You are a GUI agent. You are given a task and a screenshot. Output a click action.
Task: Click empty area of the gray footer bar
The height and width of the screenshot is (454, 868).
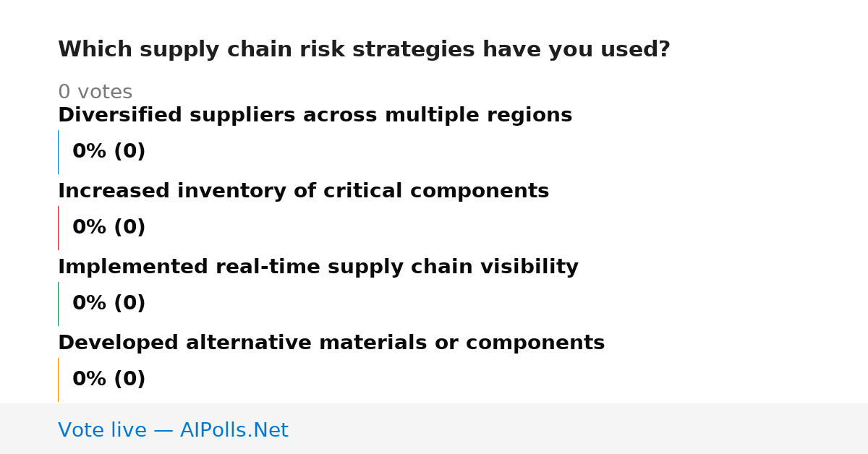pyautogui.click(x=579, y=429)
